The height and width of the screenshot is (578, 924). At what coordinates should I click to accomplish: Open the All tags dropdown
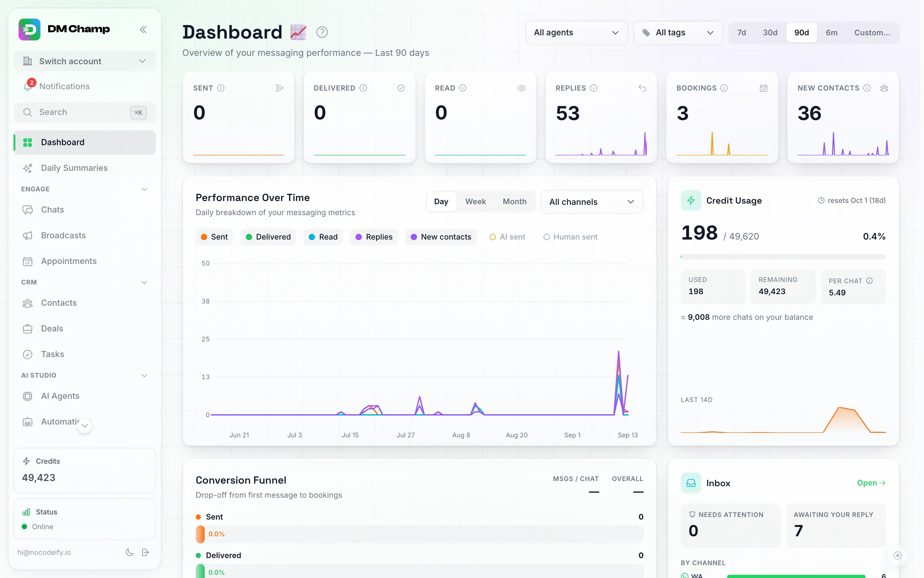coord(678,32)
